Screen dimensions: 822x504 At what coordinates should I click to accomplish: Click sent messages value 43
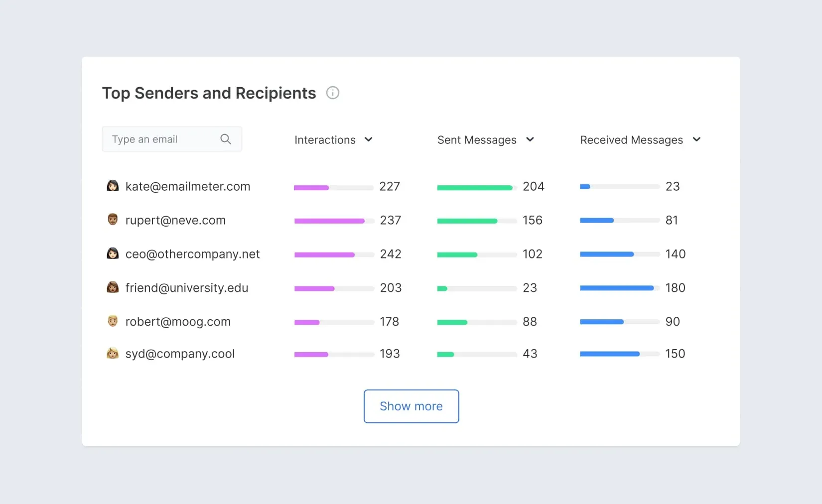pos(530,354)
